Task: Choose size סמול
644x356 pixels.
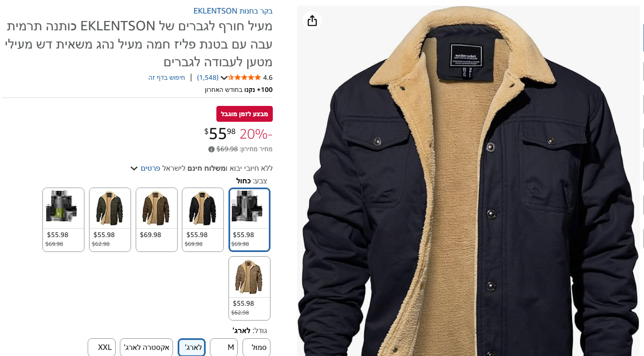Action: click(x=256, y=348)
